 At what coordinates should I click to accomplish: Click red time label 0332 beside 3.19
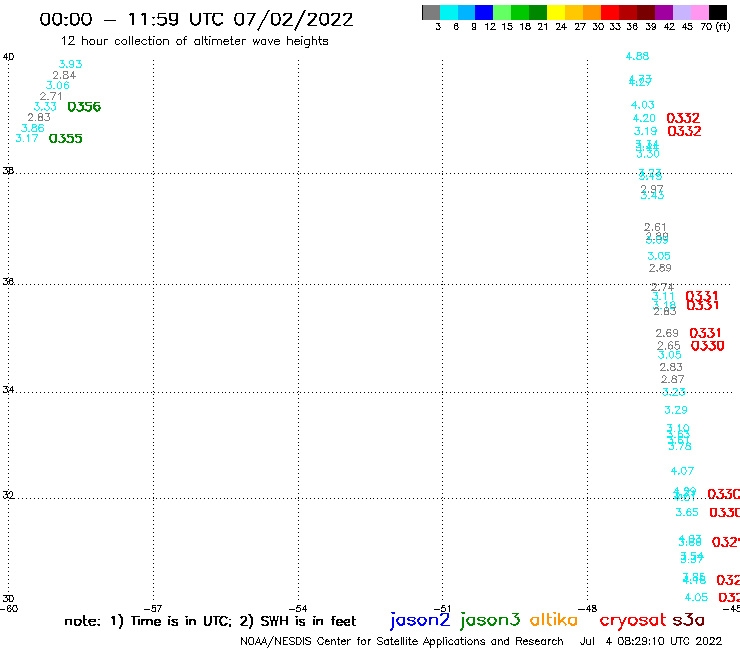pos(684,131)
